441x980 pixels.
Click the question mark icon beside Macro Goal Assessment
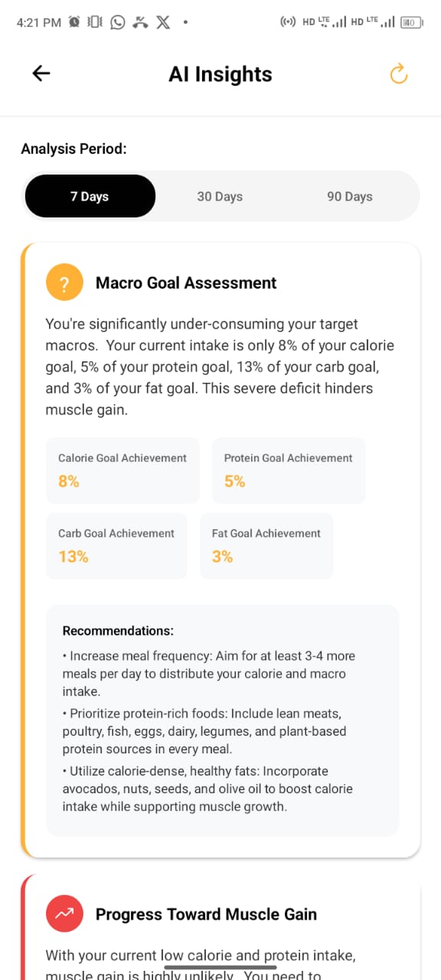(x=64, y=282)
